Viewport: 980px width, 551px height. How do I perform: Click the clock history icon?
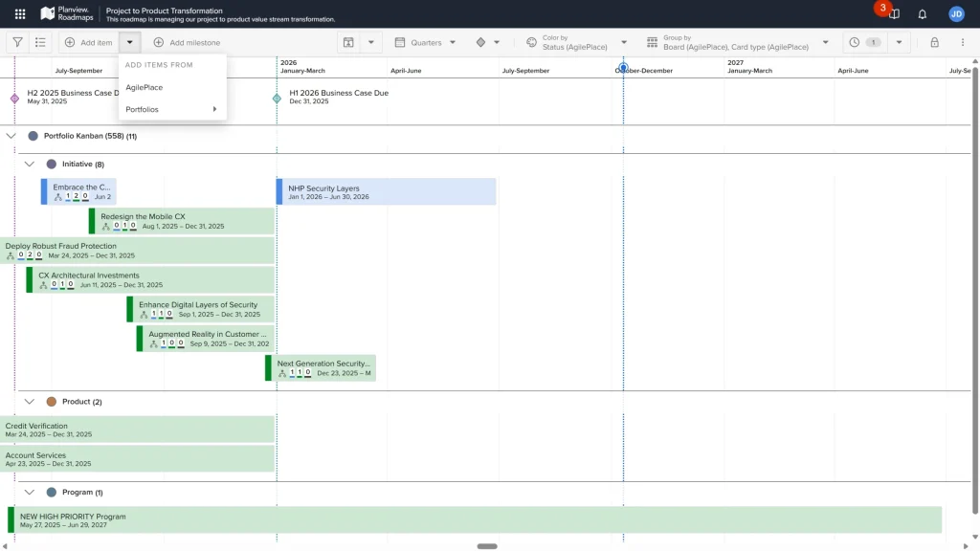pos(855,42)
